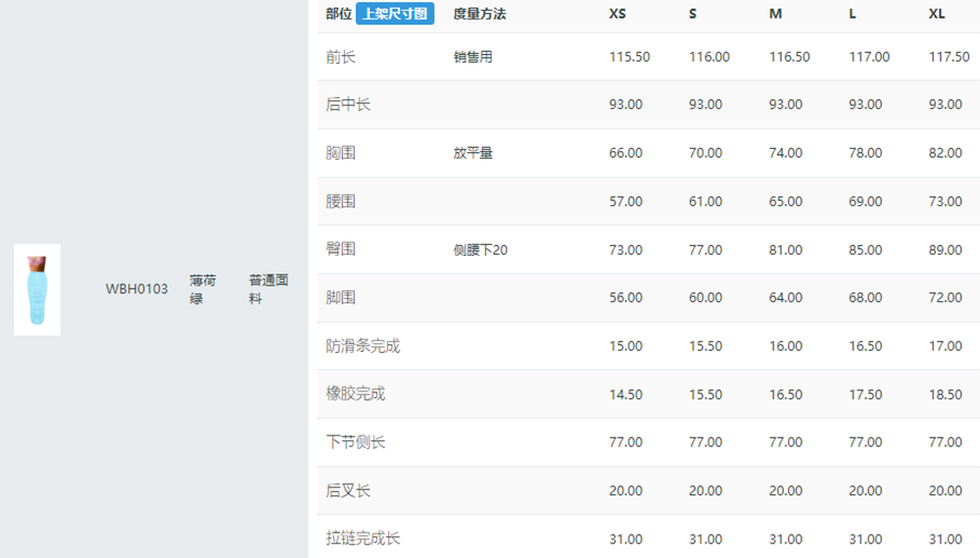Click the 脚围 XS value 56.00

click(626, 298)
